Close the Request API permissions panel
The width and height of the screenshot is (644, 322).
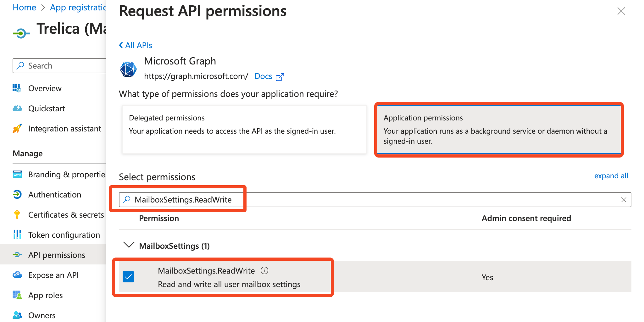point(621,11)
